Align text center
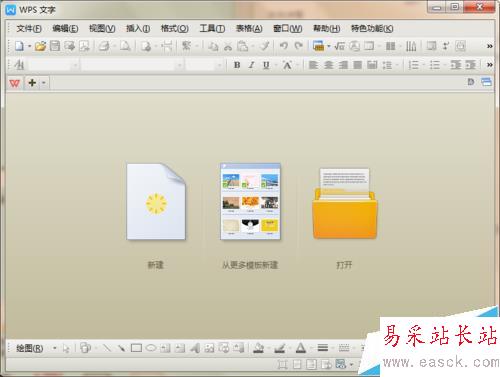The width and height of the screenshot is (500, 377). (328, 65)
